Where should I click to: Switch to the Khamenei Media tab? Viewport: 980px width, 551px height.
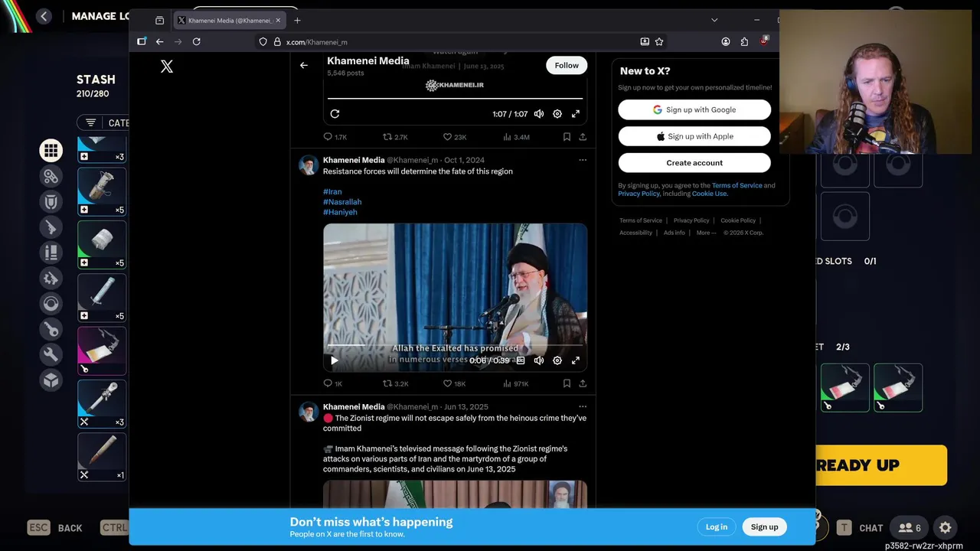(x=229, y=20)
